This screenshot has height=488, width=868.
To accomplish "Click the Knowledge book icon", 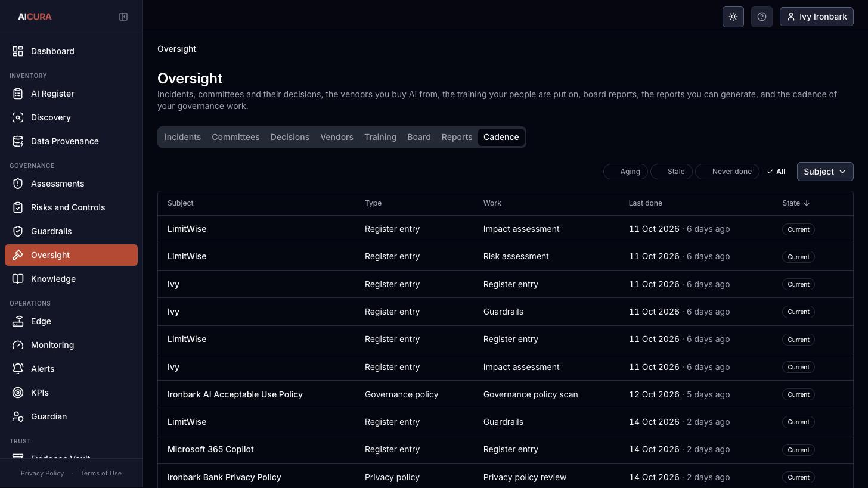I will click(18, 279).
